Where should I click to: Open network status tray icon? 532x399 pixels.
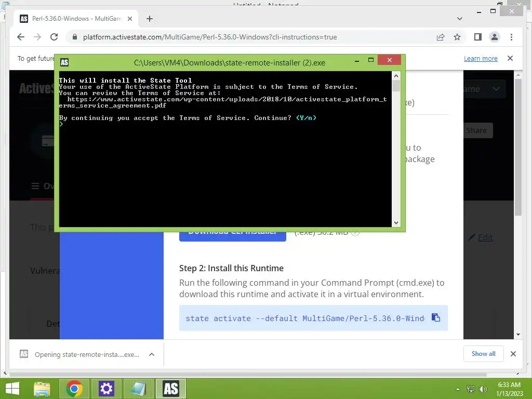coord(471,389)
